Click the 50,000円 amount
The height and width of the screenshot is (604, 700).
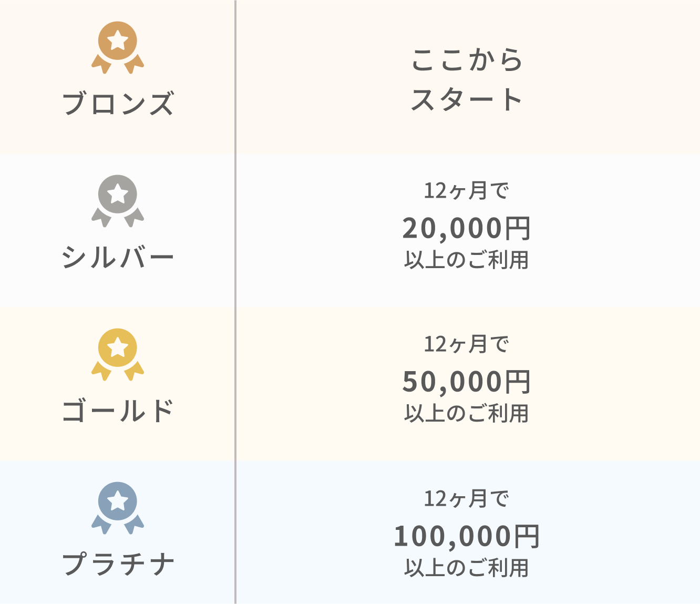coord(467,382)
